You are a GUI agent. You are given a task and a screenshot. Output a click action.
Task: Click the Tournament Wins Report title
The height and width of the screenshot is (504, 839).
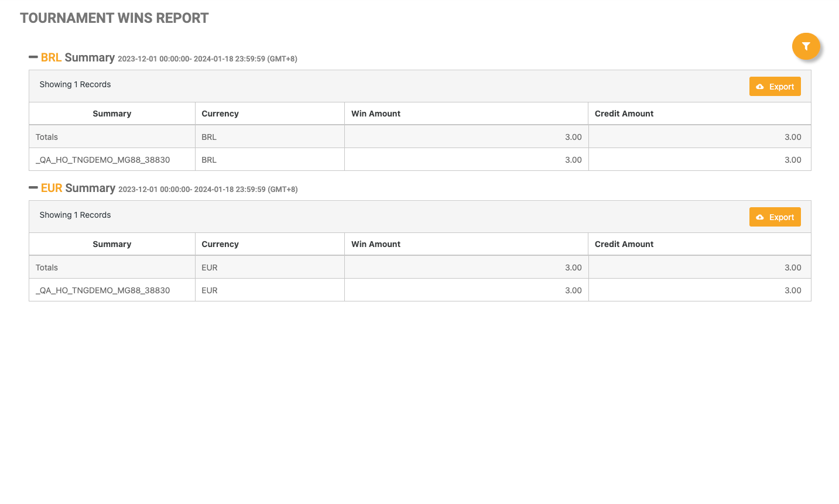click(x=114, y=18)
